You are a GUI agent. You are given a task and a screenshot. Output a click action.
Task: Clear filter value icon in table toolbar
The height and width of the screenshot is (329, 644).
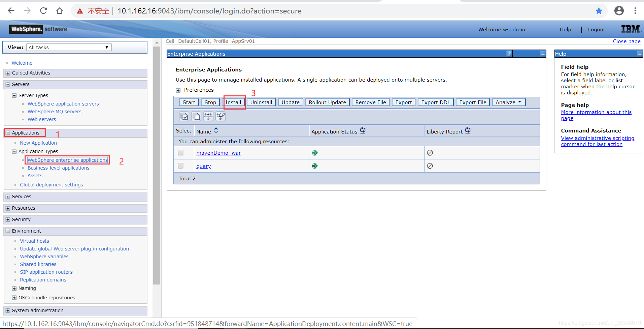pyautogui.click(x=221, y=116)
